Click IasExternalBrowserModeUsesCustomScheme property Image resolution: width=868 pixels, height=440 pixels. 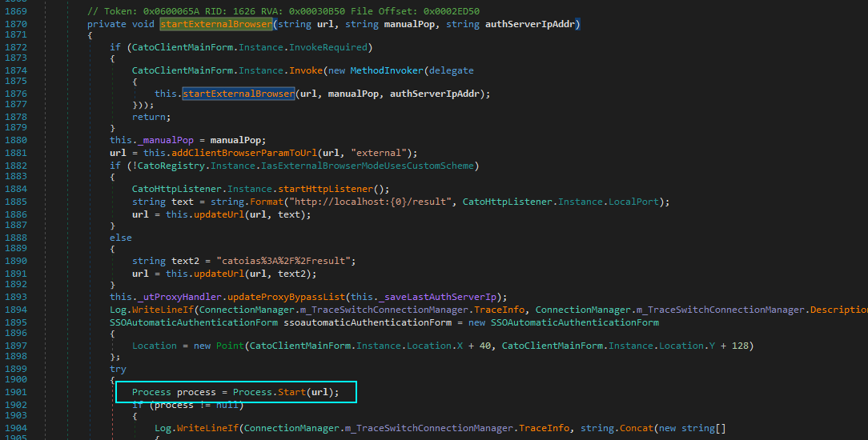pos(368,166)
